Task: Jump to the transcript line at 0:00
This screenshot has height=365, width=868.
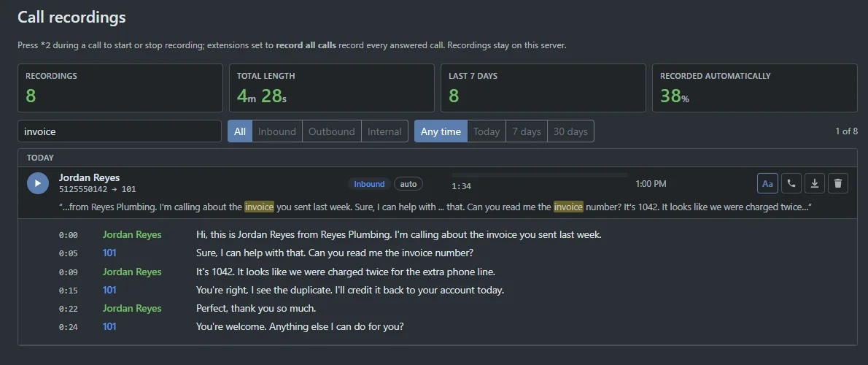Action: (68, 235)
